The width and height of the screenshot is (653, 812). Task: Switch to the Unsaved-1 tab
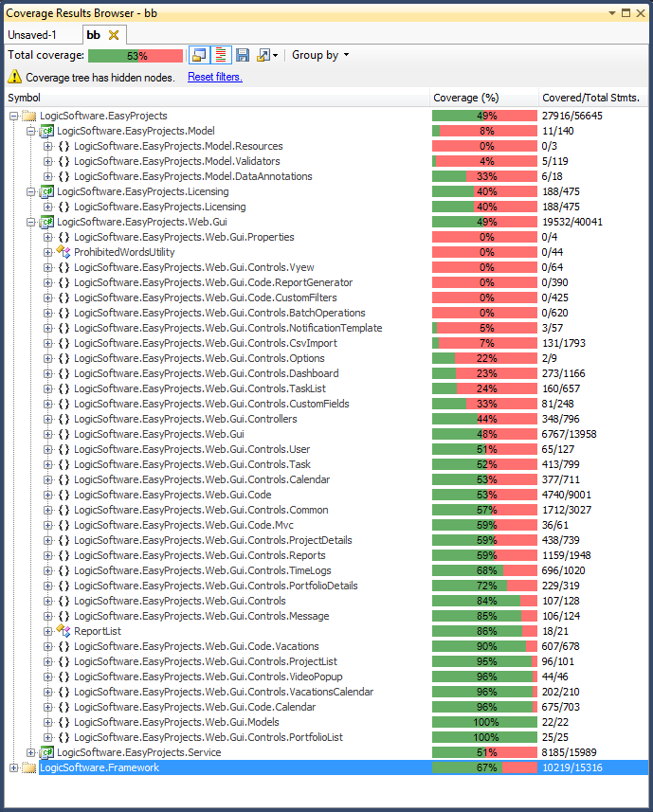click(32, 35)
